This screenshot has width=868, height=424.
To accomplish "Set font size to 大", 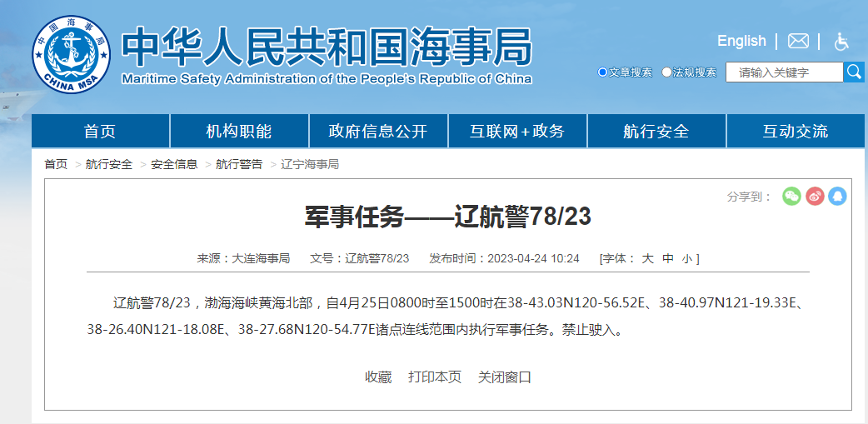I will point(647,258).
